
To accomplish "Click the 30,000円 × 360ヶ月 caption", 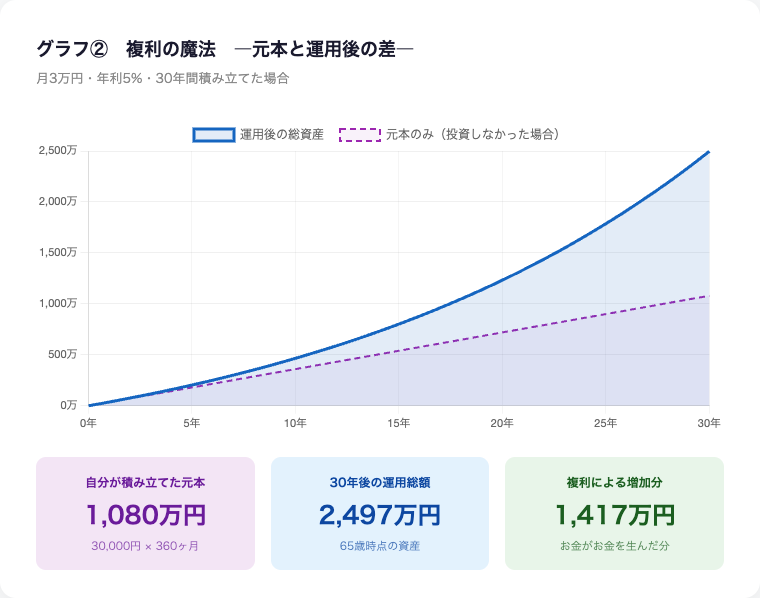I will (x=145, y=546).
